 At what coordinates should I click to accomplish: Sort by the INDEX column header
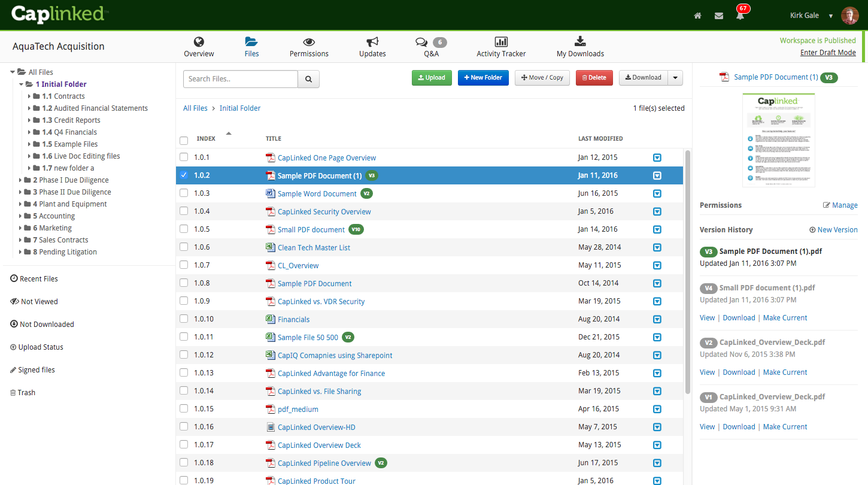click(206, 139)
